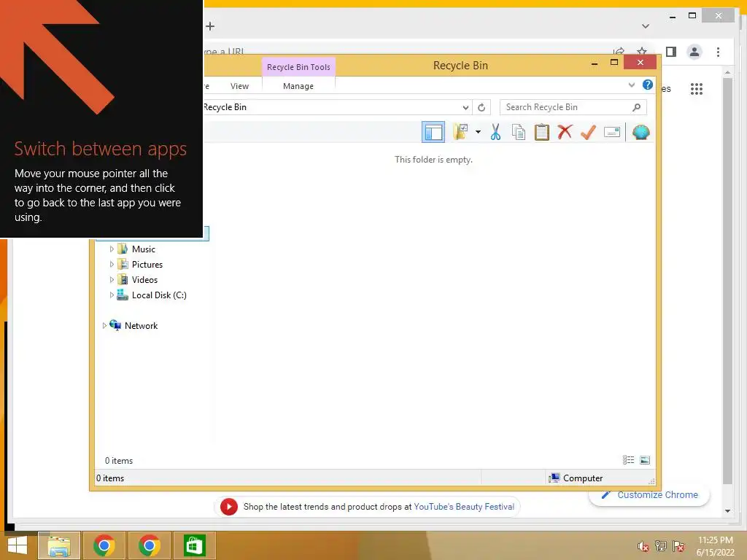Minimize the Recycle Bin window
The image size is (747, 560).
[x=594, y=63]
